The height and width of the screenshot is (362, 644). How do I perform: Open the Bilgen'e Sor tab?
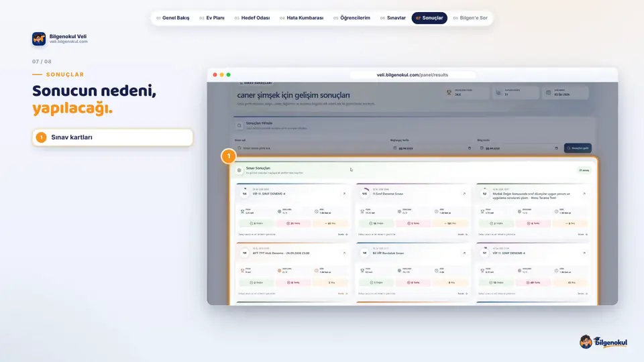470,18
